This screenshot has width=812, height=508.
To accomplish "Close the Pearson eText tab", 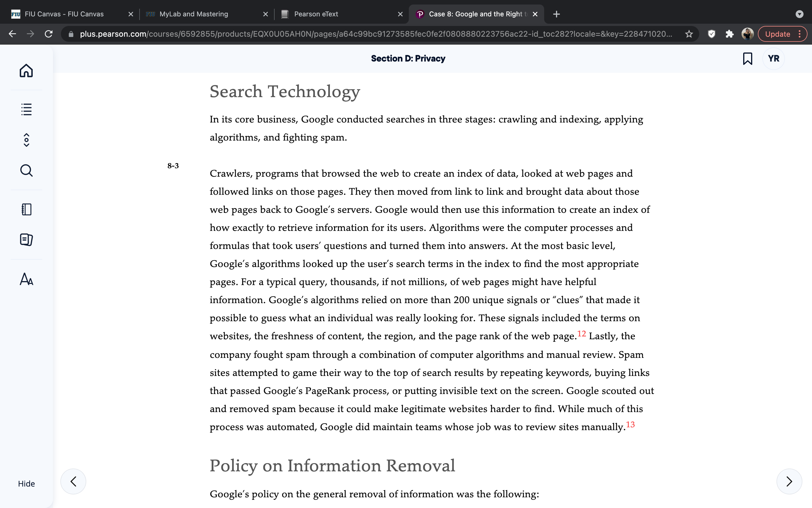I will tap(400, 14).
